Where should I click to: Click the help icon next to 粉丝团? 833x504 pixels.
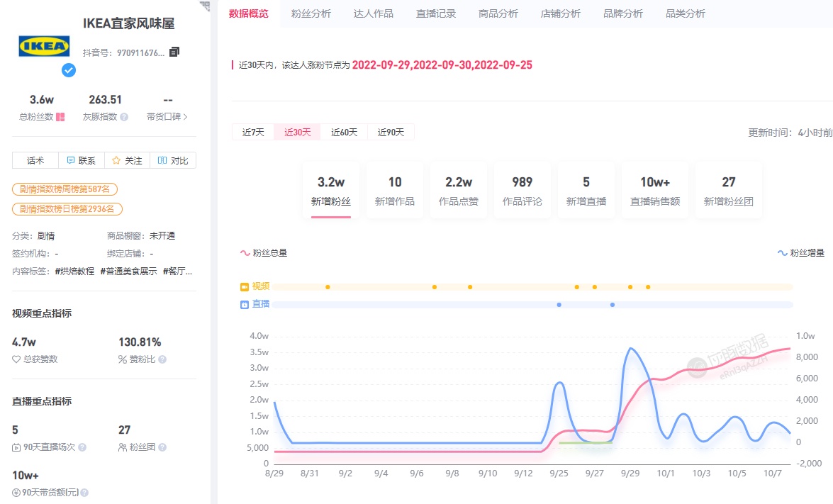[162, 447]
